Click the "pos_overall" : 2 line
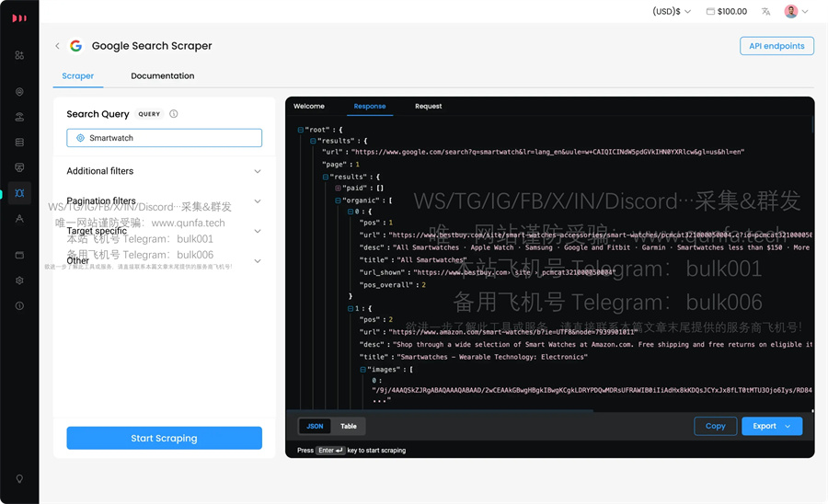This screenshot has height=504, width=828. [x=392, y=285]
